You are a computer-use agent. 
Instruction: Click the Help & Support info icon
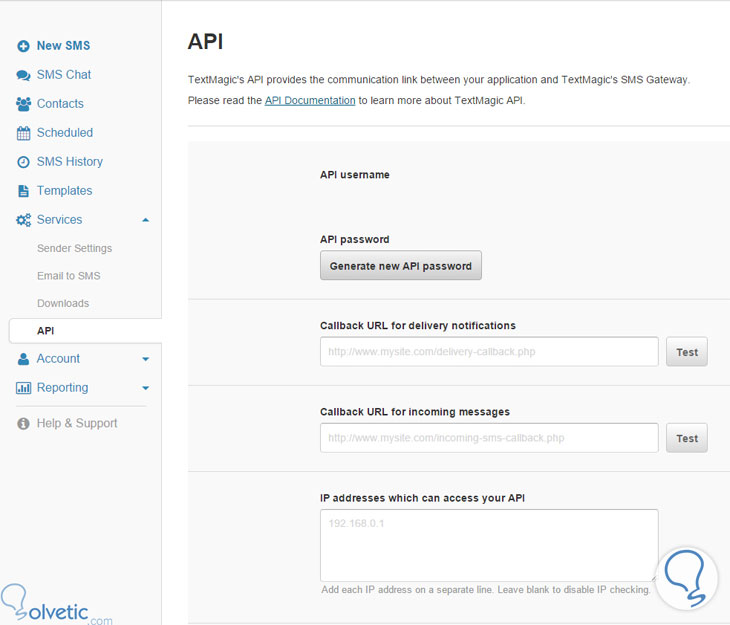tap(23, 424)
